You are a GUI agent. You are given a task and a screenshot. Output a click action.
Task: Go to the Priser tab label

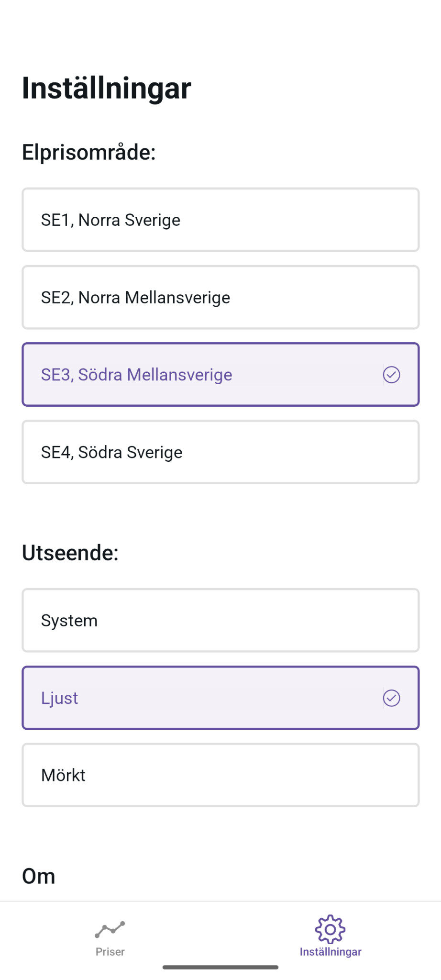[x=110, y=952]
